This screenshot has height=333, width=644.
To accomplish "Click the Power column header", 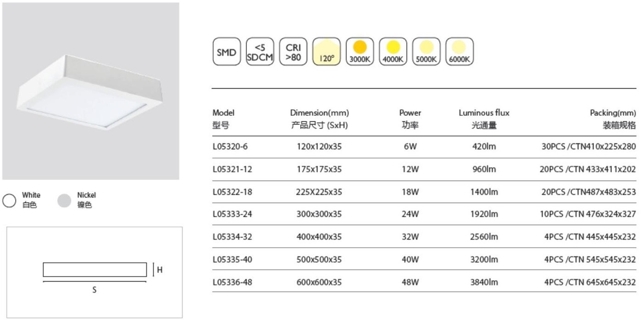I will pos(410,119).
